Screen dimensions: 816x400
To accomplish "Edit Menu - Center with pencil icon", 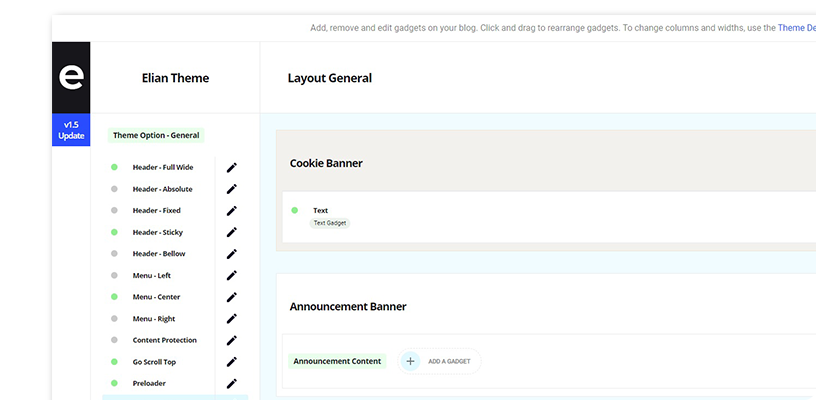I will 232,297.
